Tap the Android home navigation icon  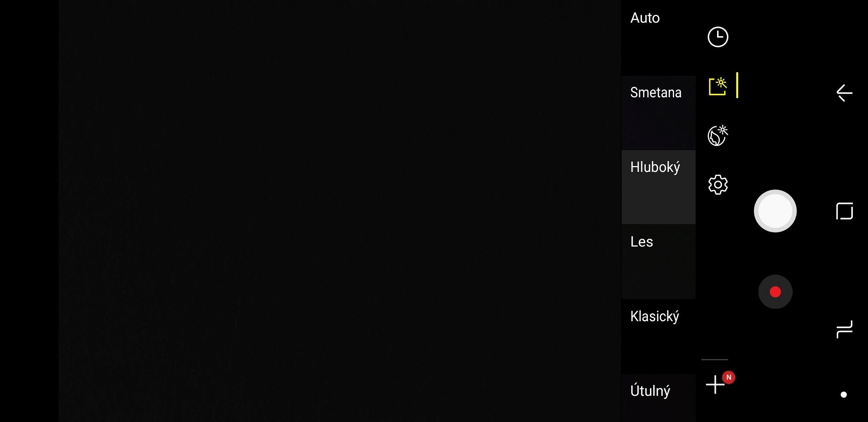(x=845, y=211)
